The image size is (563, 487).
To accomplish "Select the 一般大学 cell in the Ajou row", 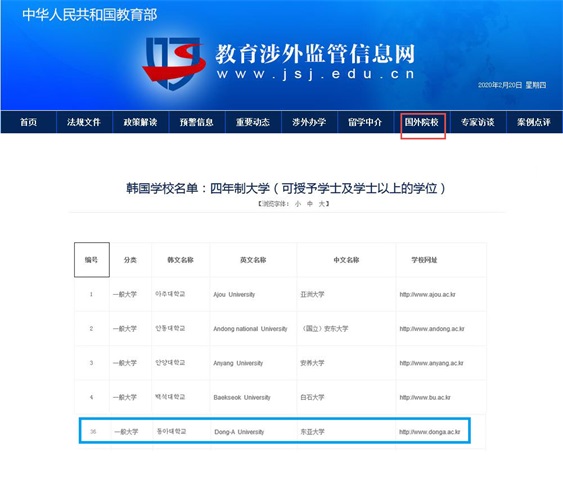I will pyautogui.click(x=130, y=294).
